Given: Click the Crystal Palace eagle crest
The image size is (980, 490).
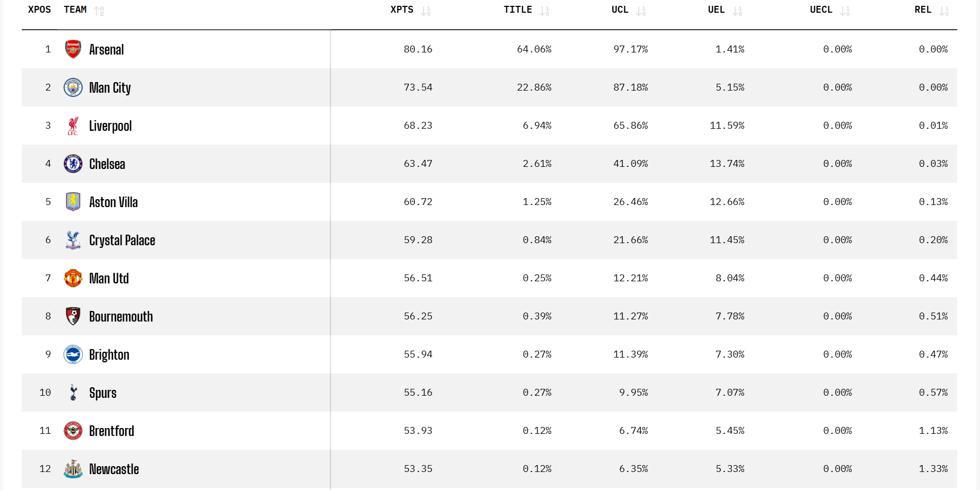Looking at the screenshot, I should click(x=73, y=240).
